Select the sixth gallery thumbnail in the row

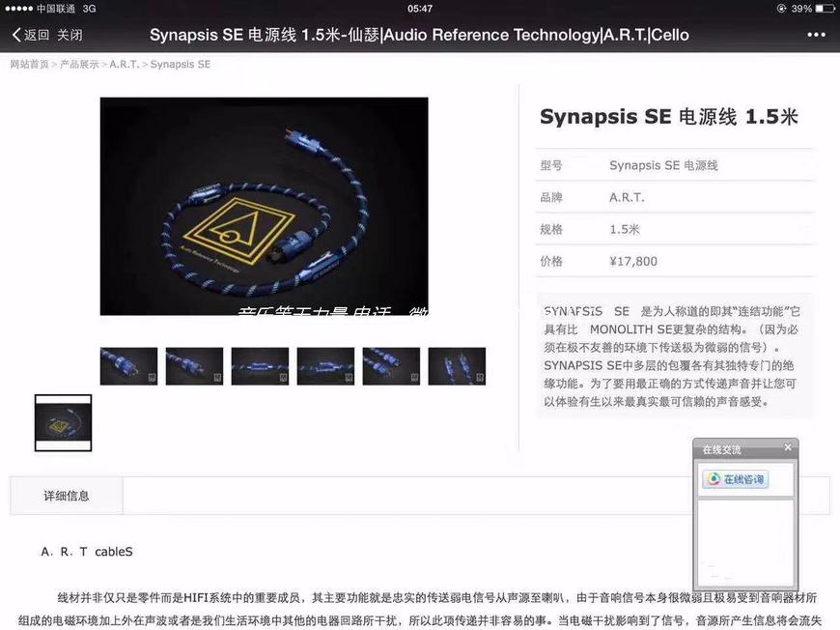[x=457, y=366]
